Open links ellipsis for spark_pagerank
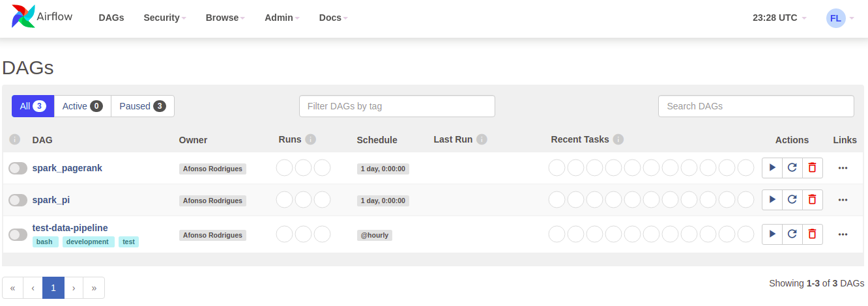Image resolution: width=868 pixels, height=306 pixels. 843,168
